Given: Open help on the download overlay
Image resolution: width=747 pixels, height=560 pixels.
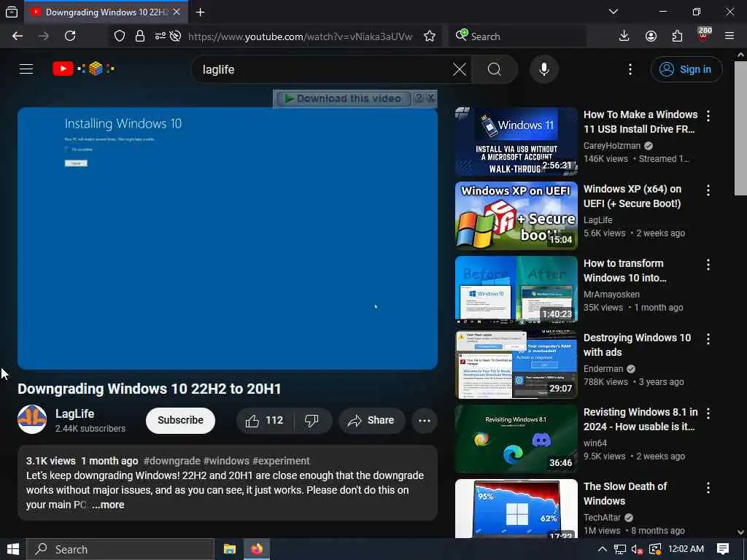Looking at the screenshot, I should pyautogui.click(x=419, y=98).
